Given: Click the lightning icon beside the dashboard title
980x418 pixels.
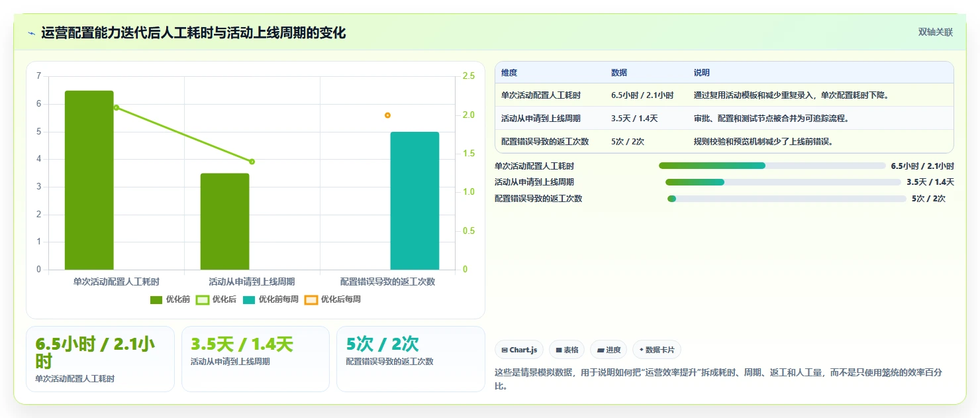Looking at the screenshot, I should point(31,33).
